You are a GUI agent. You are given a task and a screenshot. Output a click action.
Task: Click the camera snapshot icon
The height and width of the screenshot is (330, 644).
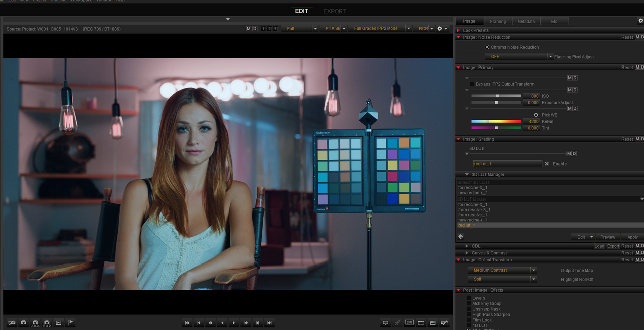[x=23, y=323]
